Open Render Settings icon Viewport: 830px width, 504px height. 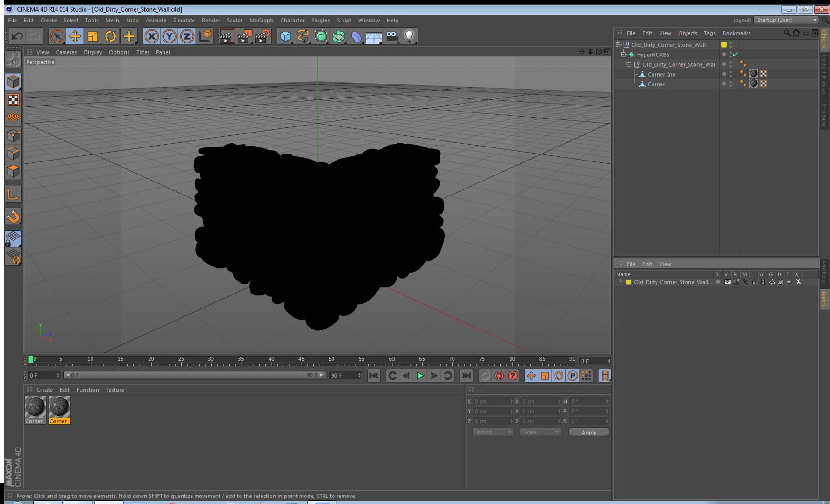coord(262,36)
